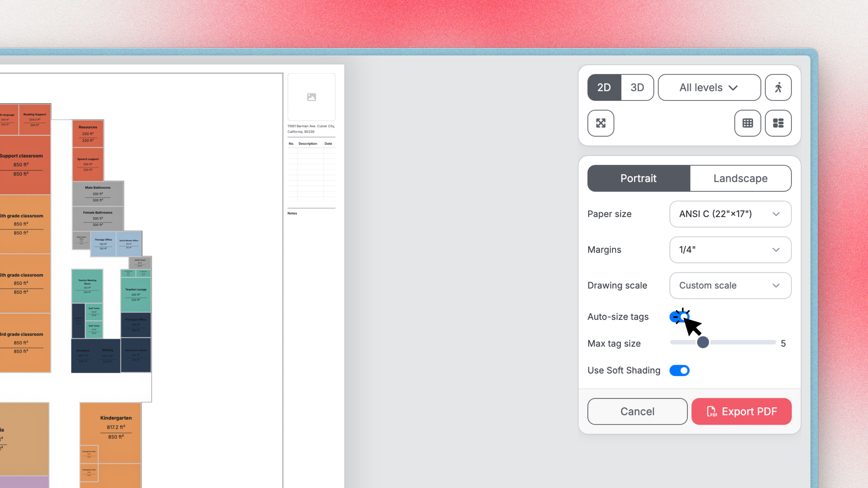
Task: Select the Landscape orientation tab
Action: coord(740,178)
